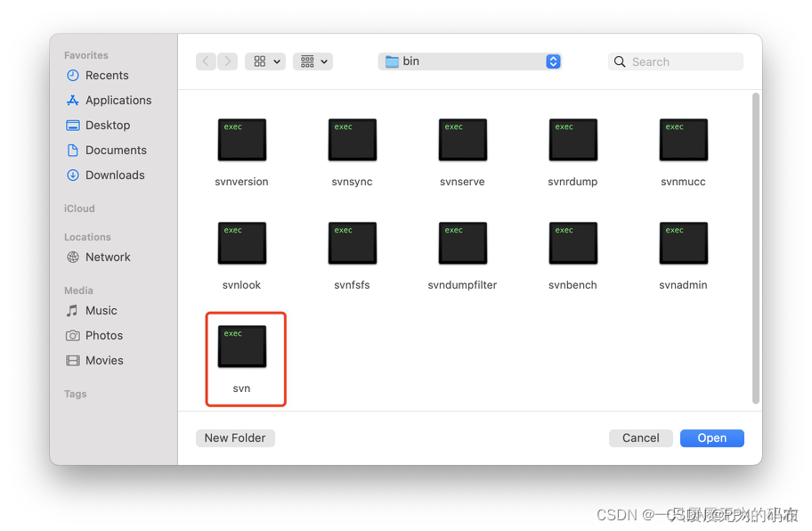
Task: Select the svnmucc executable icon
Action: coord(684,140)
